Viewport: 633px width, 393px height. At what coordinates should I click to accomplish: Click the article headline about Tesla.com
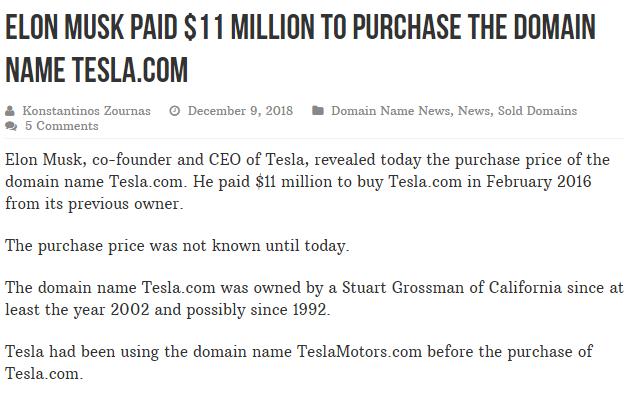point(300,48)
